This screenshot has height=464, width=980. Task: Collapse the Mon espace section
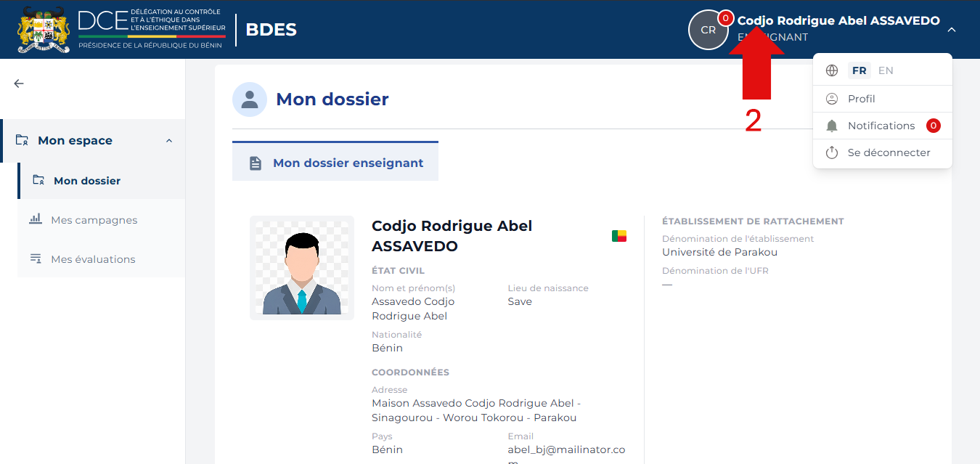point(169,141)
